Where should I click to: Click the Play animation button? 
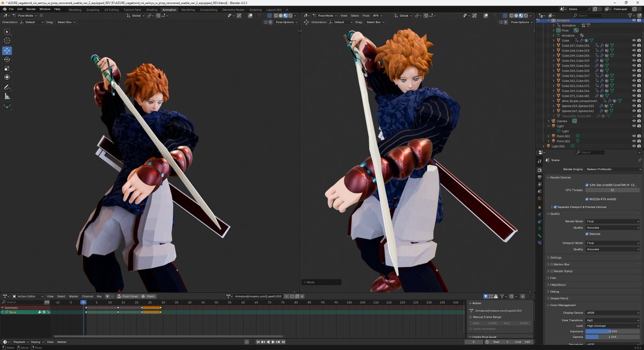point(273,342)
